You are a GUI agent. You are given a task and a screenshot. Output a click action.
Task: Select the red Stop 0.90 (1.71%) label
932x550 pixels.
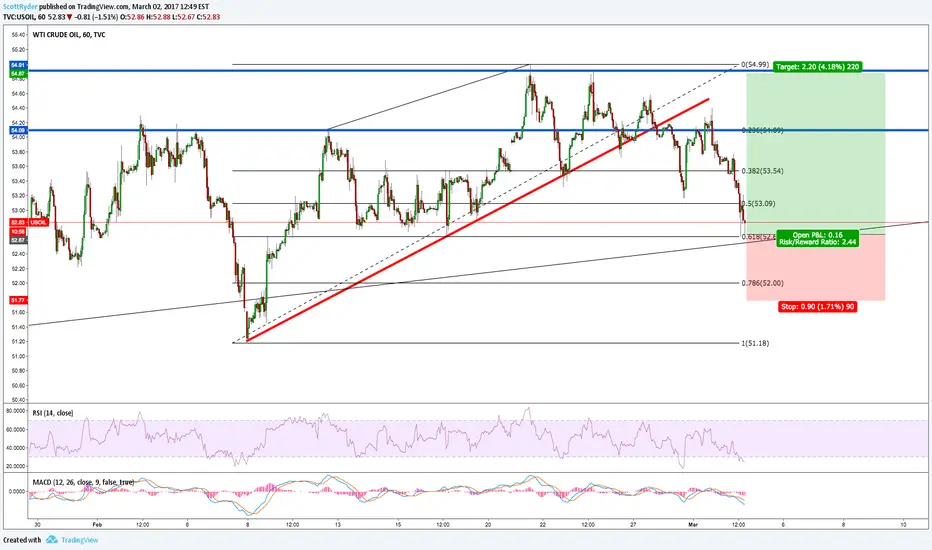(818, 307)
